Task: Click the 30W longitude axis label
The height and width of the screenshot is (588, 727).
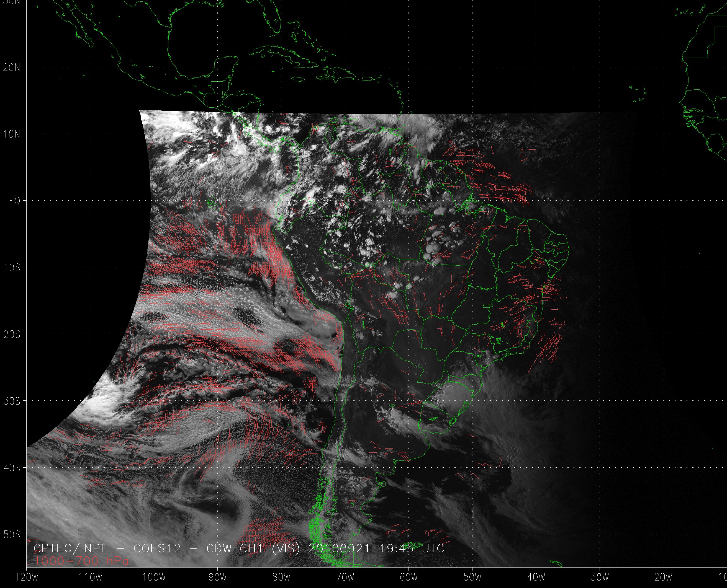Action: 600,577
